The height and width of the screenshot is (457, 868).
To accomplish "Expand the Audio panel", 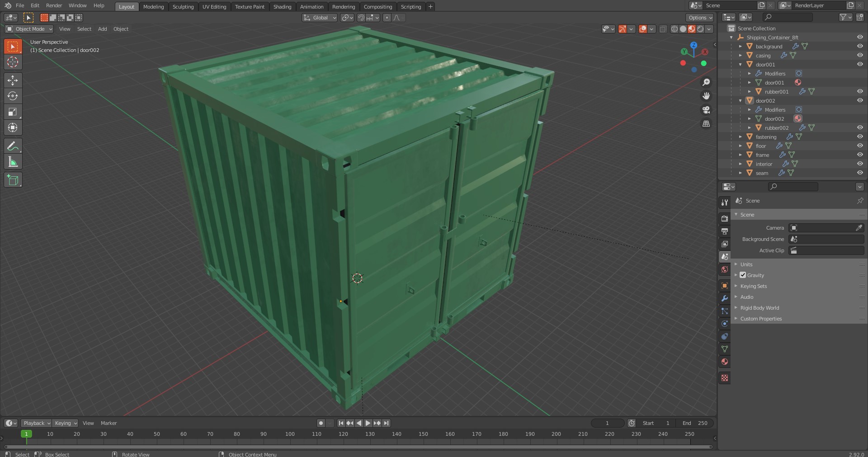I will click(746, 297).
